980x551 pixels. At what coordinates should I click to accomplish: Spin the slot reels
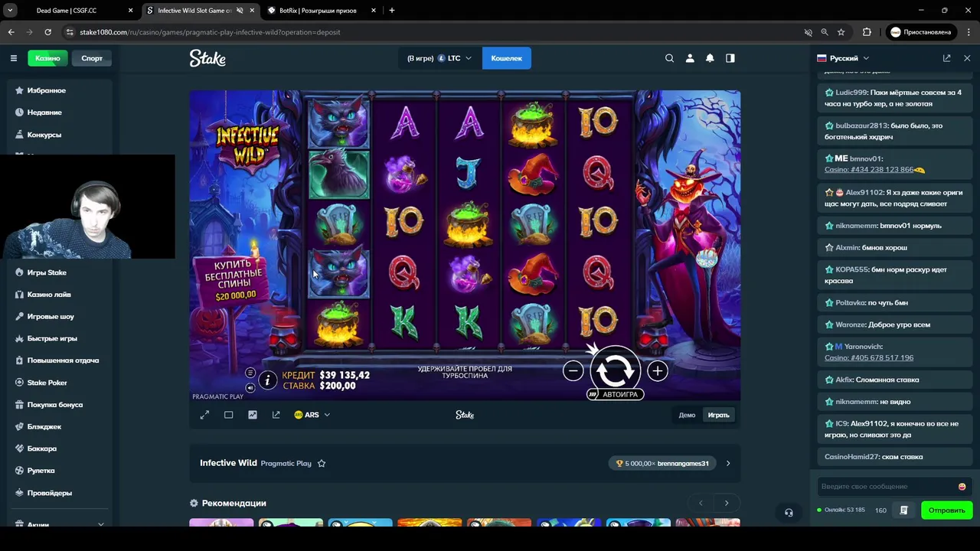(x=615, y=370)
